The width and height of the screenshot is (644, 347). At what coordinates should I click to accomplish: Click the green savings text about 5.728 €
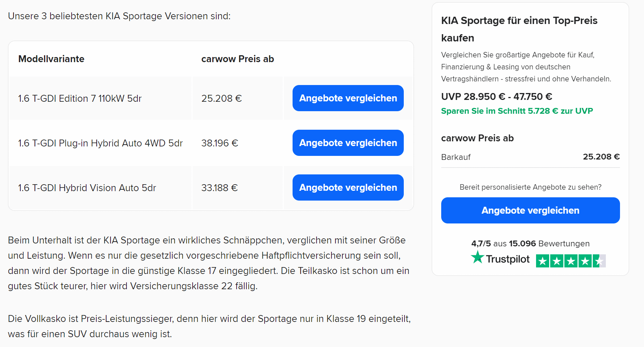coord(517,111)
